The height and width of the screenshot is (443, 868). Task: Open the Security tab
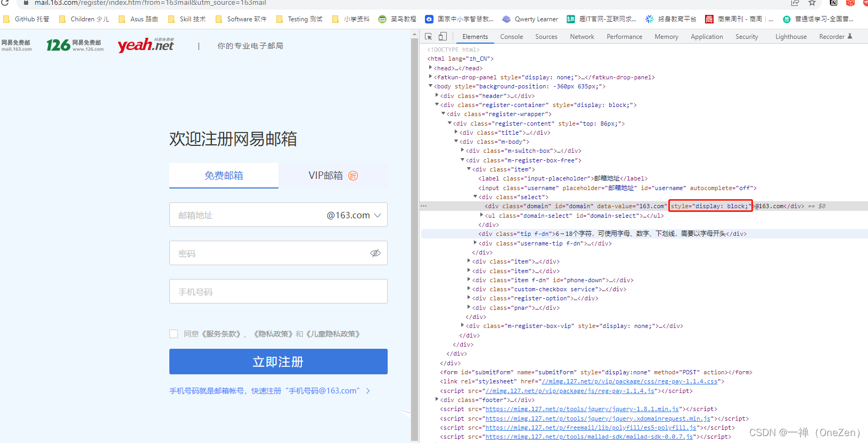click(x=747, y=37)
